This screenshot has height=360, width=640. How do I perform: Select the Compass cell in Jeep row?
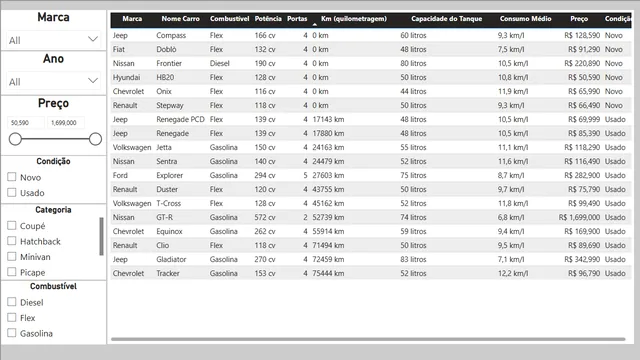click(171, 36)
